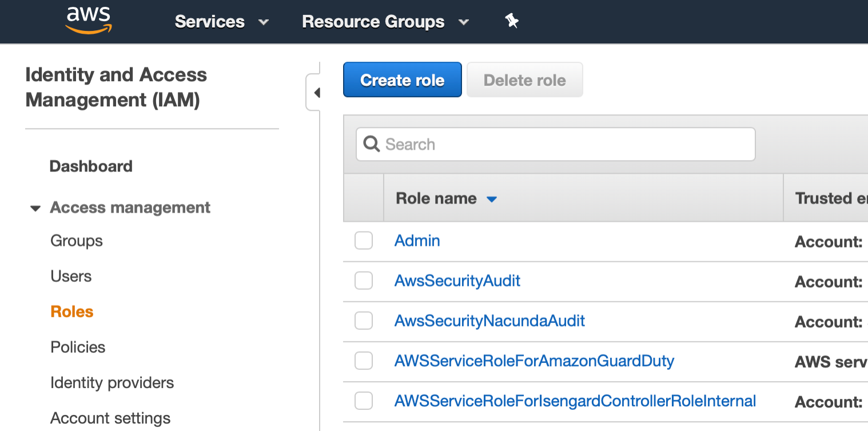Expand the Resource Groups dropdown chevron
Screen dimensions: 868x431
(x=464, y=22)
